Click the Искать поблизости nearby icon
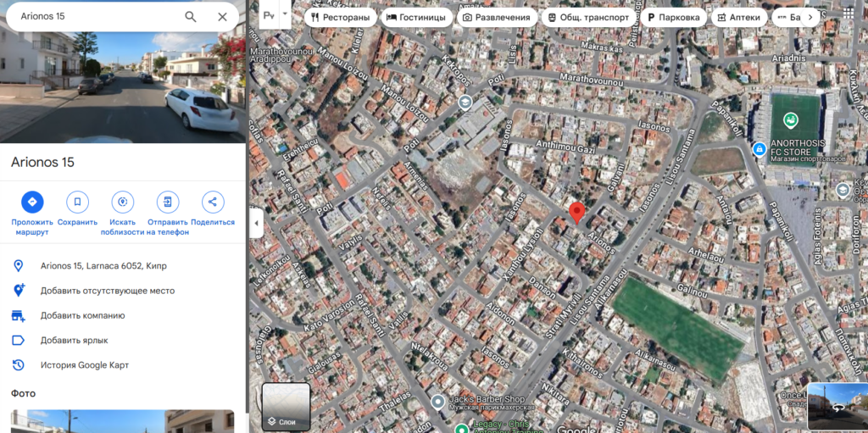 click(123, 202)
